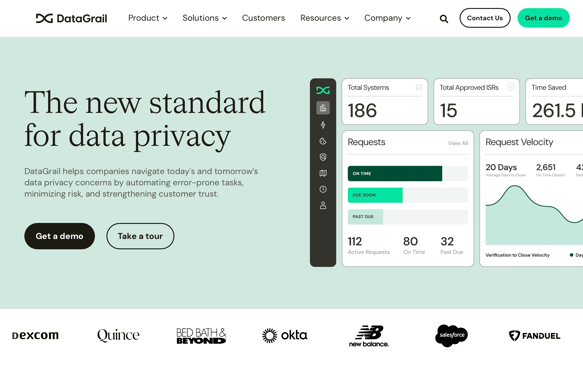Image resolution: width=583 pixels, height=389 pixels.
Task: Open the Customers nav link
Action: point(263,18)
